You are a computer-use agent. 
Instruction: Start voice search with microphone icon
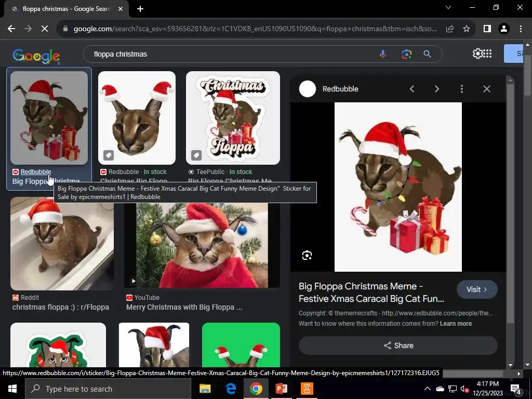(383, 54)
